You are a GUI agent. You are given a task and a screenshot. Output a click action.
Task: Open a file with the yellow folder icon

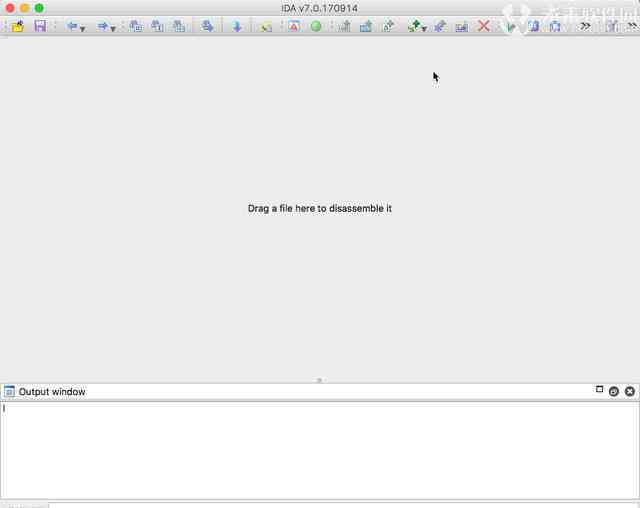[x=18, y=27]
